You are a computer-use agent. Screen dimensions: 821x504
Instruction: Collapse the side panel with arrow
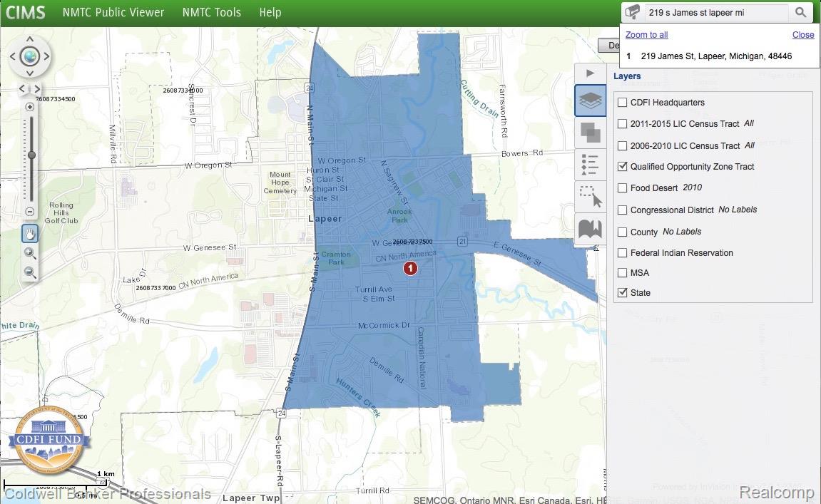point(590,73)
